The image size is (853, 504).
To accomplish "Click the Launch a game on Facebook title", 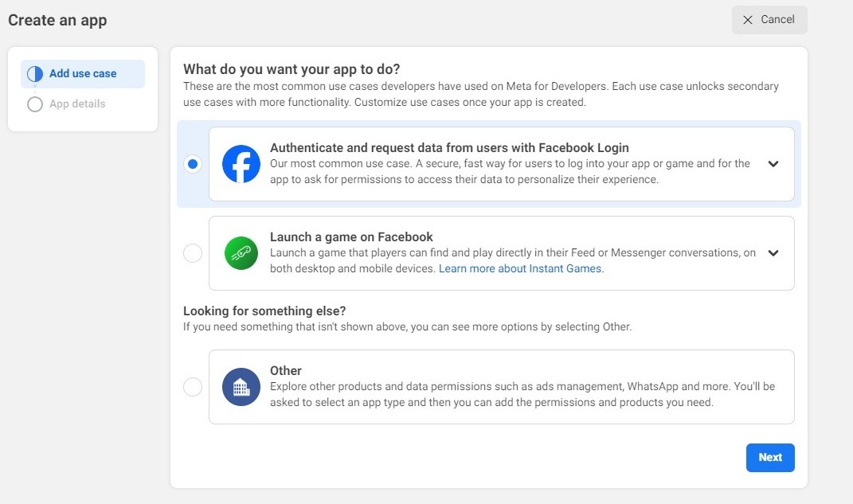I will click(351, 237).
